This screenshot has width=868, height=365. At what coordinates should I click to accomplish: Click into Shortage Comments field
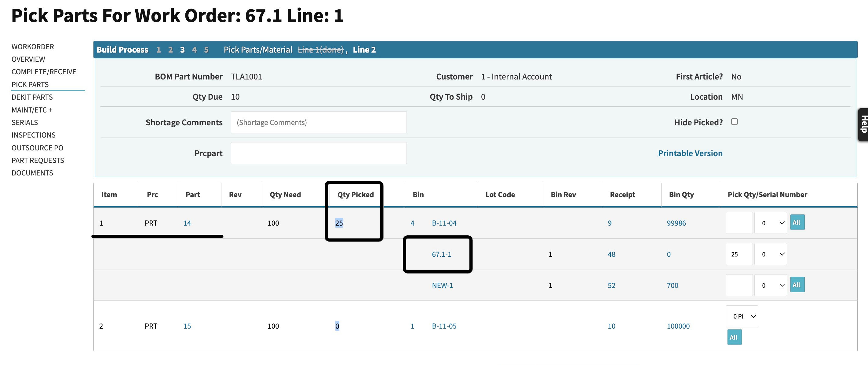point(318,123)
